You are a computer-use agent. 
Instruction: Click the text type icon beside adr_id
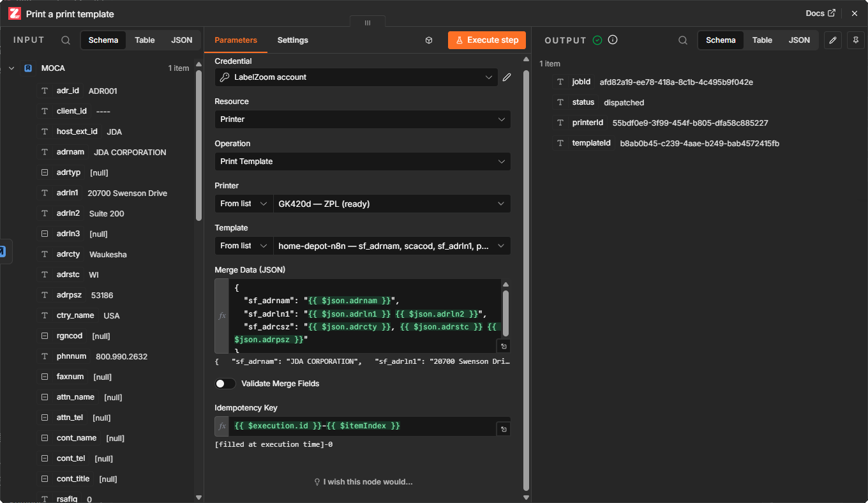point(45,91)
